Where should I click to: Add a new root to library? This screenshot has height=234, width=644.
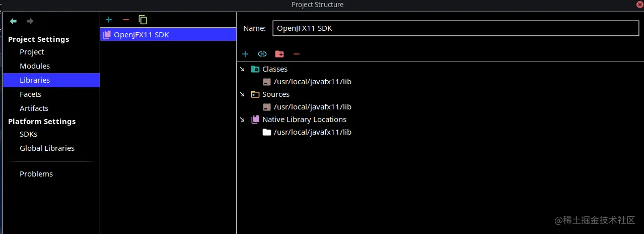click(x=245, y=54)
